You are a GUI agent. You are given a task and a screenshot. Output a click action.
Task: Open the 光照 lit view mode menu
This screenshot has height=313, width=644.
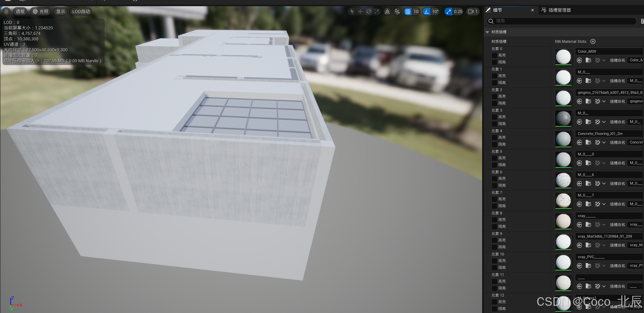tap(41, 11)
